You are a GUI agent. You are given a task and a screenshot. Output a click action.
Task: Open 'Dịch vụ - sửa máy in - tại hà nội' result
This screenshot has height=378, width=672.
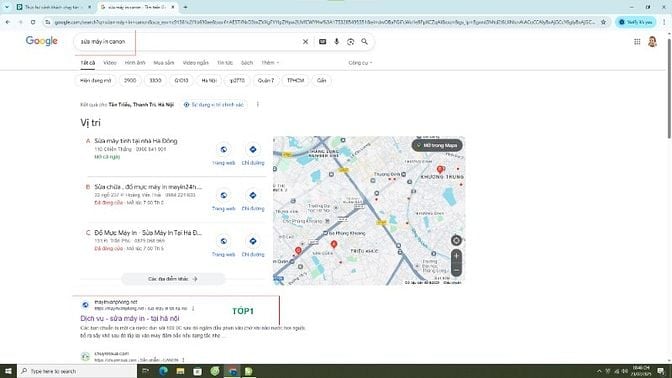[x=130, y=318]
